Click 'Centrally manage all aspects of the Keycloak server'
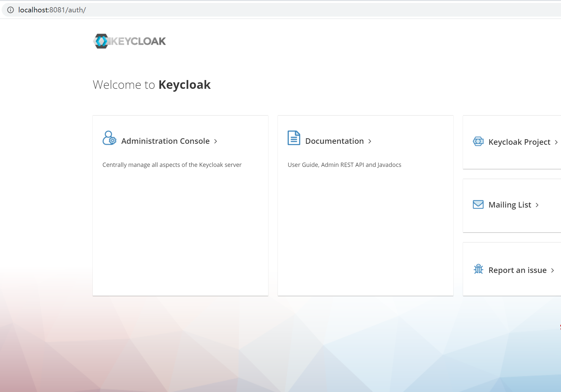561x392 pixels. point(172,165)
